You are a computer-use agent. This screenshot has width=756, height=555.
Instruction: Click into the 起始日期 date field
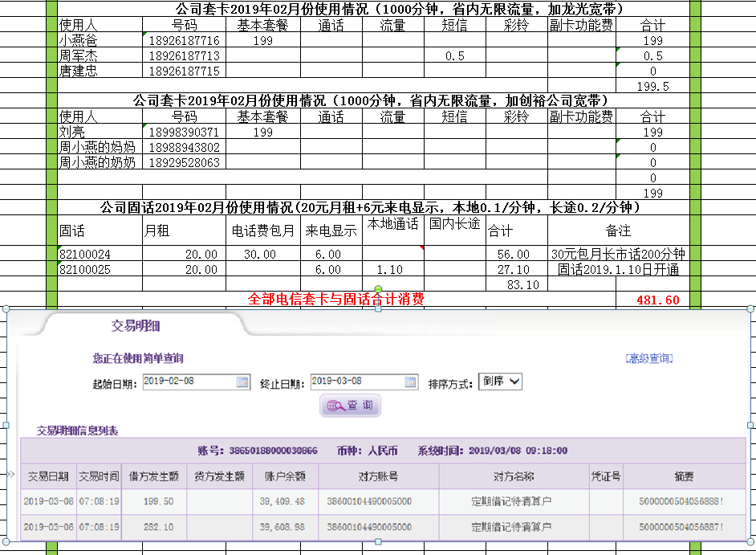pyautogui.click(x=189, y=382)
